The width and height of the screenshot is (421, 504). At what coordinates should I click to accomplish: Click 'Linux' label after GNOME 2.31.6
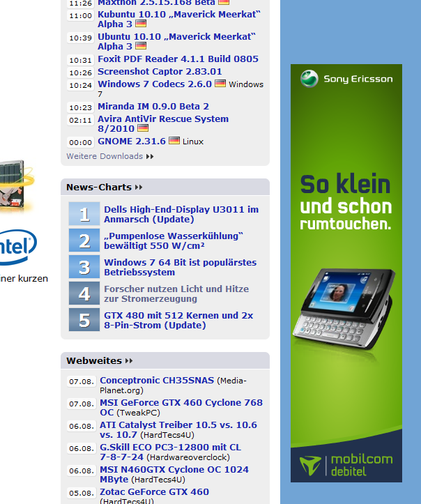(193, 142)
